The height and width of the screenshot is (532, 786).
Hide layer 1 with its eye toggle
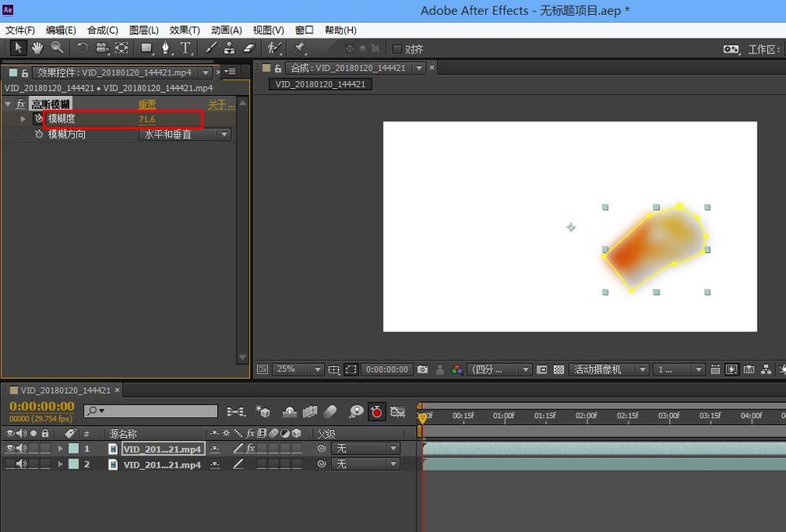[x=10, y=449]
